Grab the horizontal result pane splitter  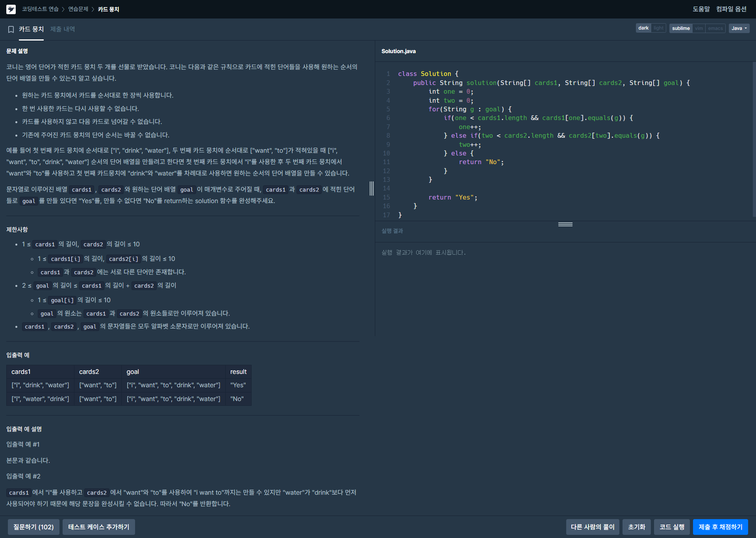point(565,224)
